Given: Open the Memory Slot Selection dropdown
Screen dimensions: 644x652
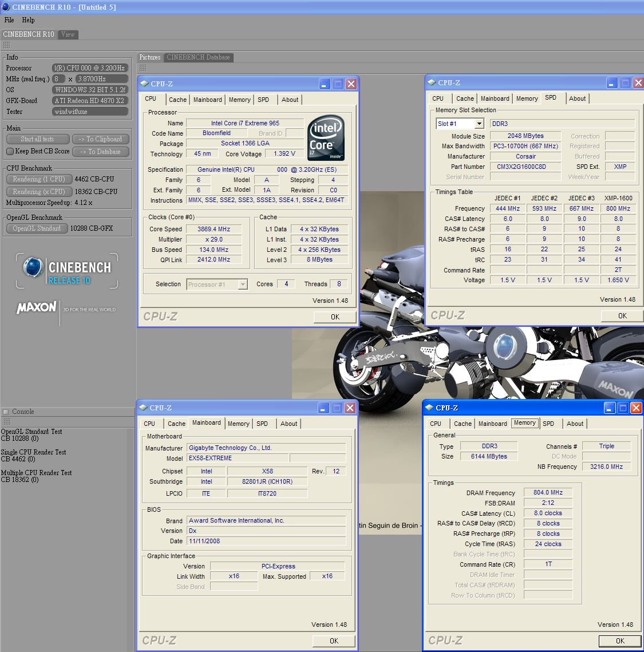Looking at the screenshot, I should (x=479, y=124).
